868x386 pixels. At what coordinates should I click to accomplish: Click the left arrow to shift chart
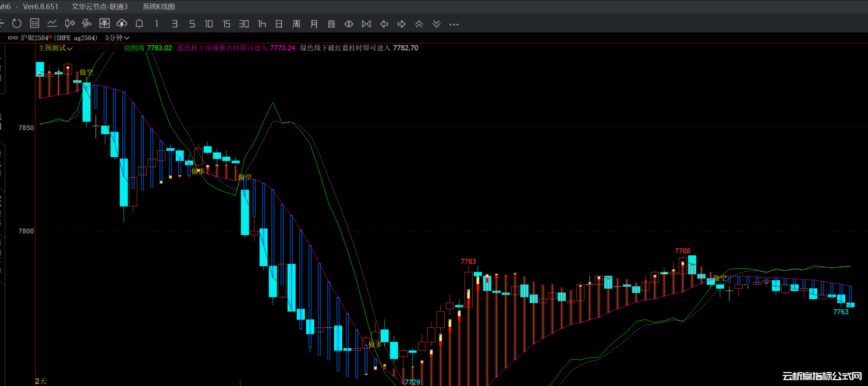[x=384, y=24]
